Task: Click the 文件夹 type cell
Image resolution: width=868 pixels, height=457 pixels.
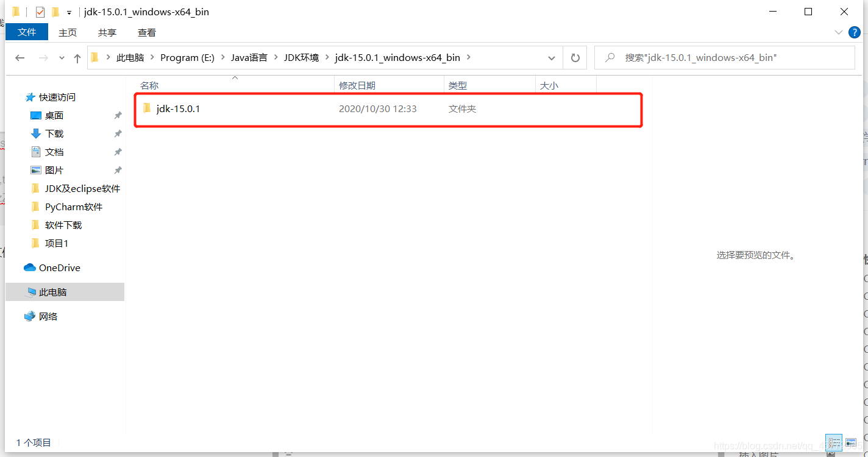Action: (x=462, y=109)
